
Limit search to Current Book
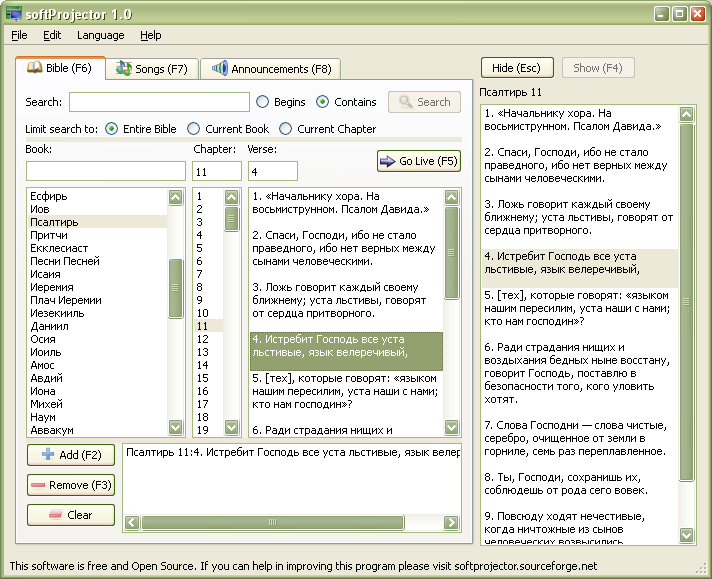[x=193, y=129]
